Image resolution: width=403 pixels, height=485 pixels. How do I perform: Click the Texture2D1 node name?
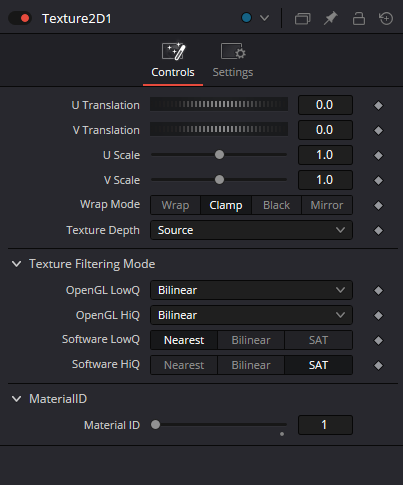pos(77,18)
